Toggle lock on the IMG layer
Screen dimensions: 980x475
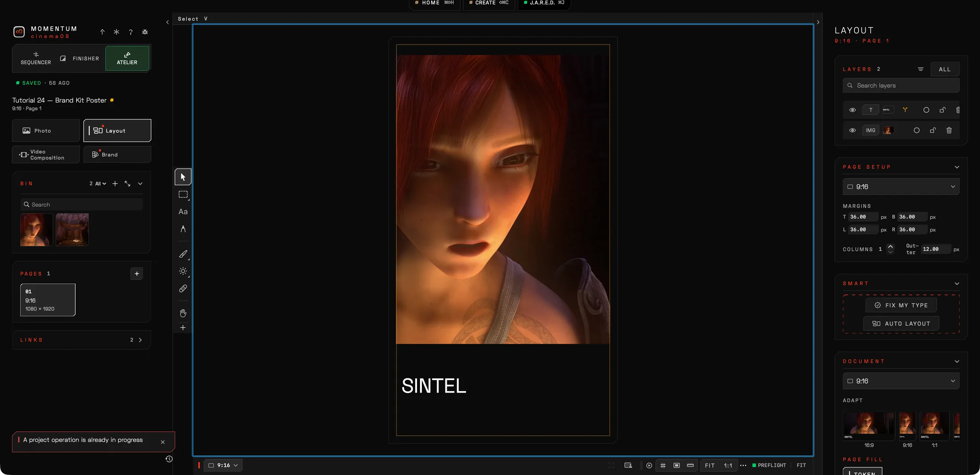(x=933, y=131)
